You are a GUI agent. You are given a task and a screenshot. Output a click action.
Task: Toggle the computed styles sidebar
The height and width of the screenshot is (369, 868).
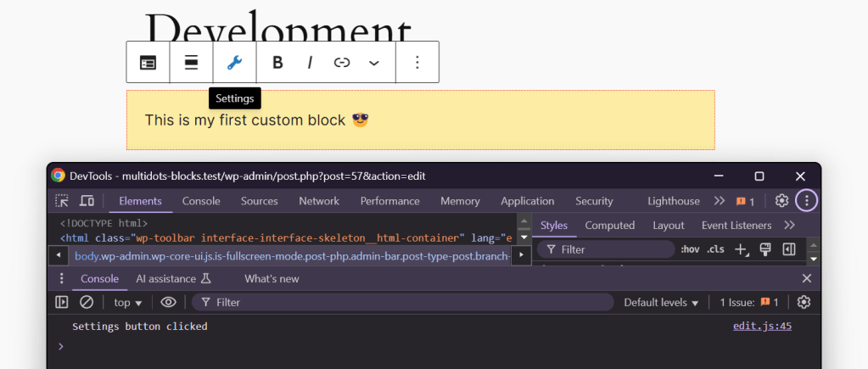click(x=789, y=249)
